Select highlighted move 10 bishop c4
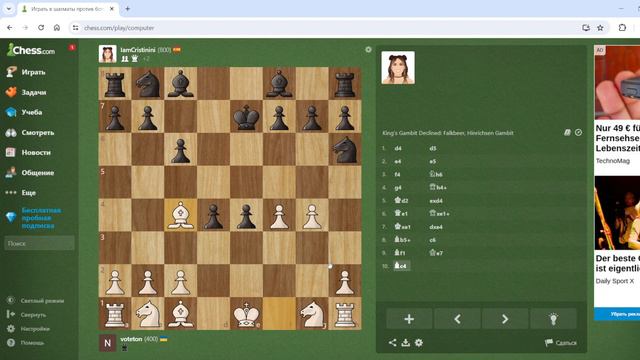Screen dimensions: 640x360 pos(401,266)
